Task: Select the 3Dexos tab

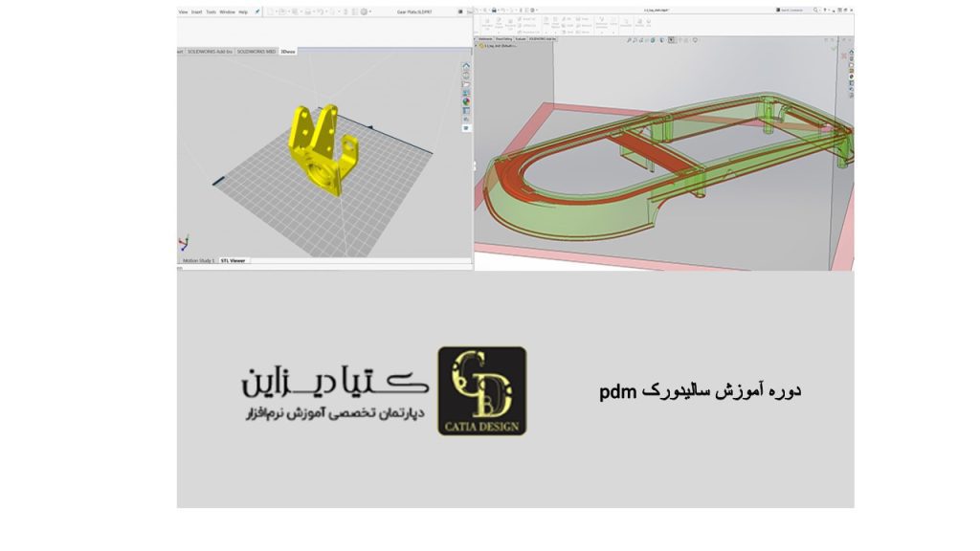Action: coord(287,51)
